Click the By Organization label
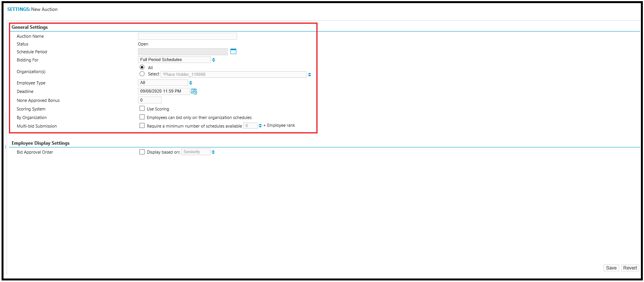 click(31, 117)
